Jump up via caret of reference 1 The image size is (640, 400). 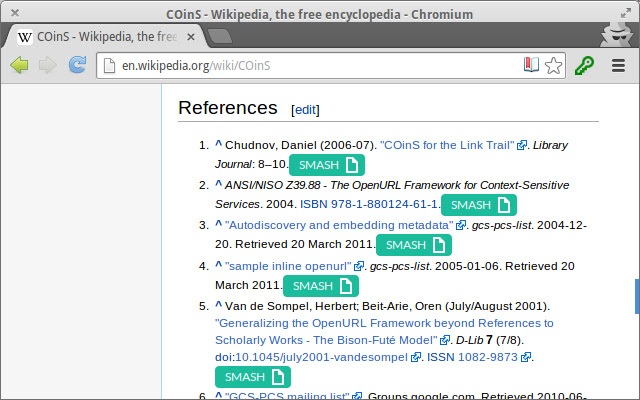coord(218,144)
